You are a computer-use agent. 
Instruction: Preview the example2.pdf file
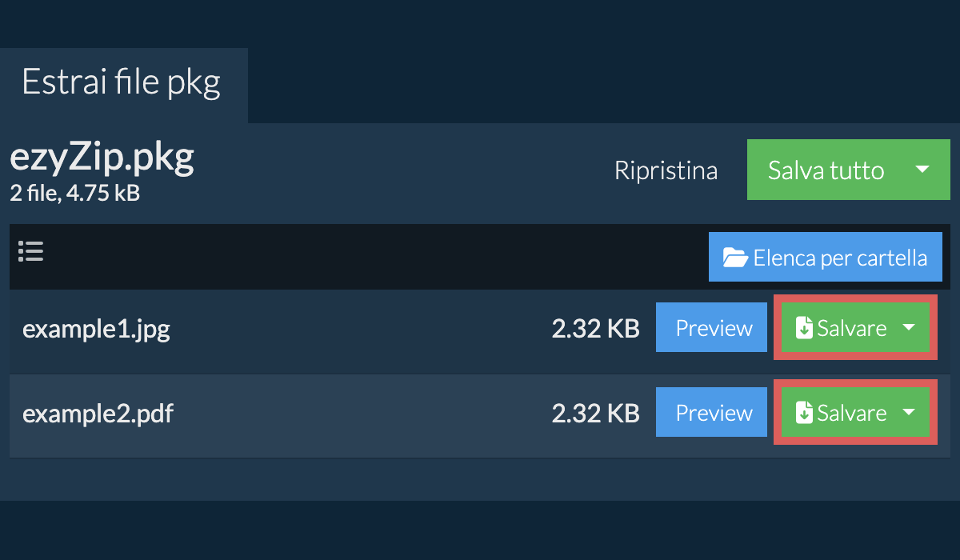coord(714,413)
